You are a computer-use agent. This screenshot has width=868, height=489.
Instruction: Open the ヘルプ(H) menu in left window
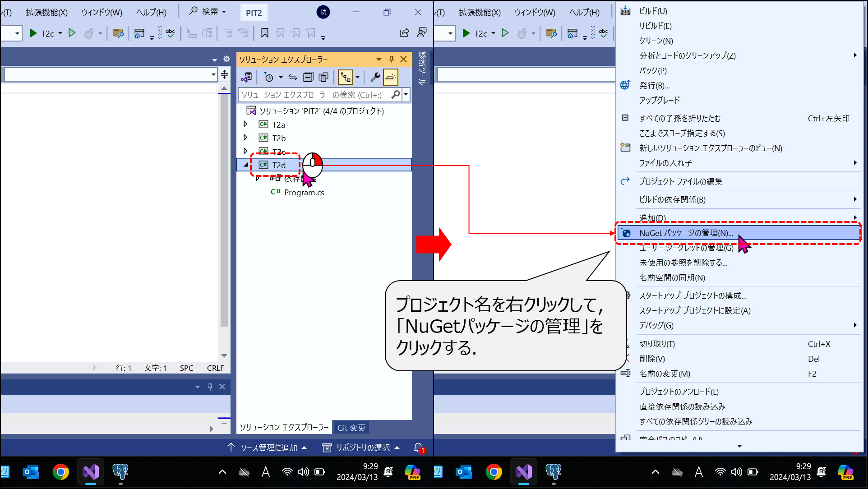point(151,13)
